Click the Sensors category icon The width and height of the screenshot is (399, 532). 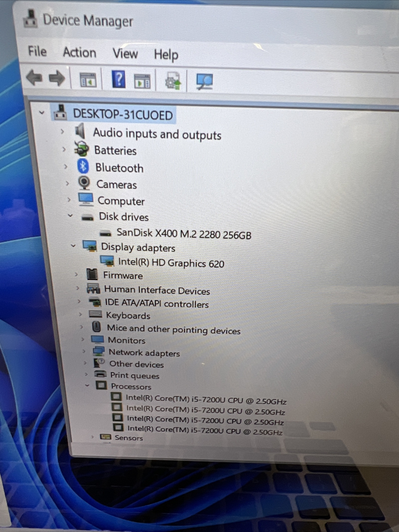click(x=106, y=437)
